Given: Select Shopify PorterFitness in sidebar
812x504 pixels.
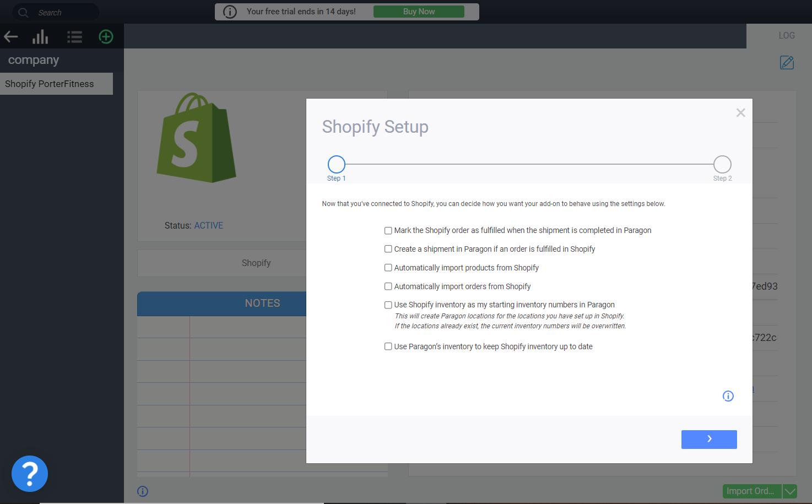Looking at the screenshot, I should [56, 84].
